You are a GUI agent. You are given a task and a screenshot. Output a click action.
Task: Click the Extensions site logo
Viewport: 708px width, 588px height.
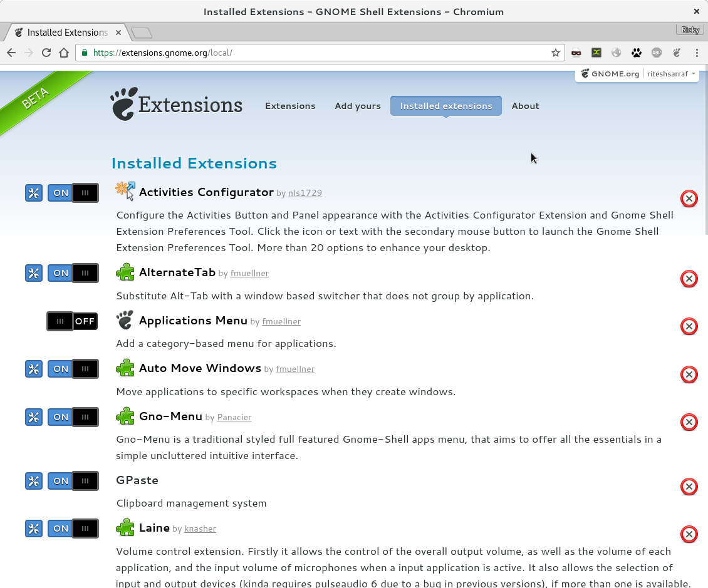pos(177,104)
